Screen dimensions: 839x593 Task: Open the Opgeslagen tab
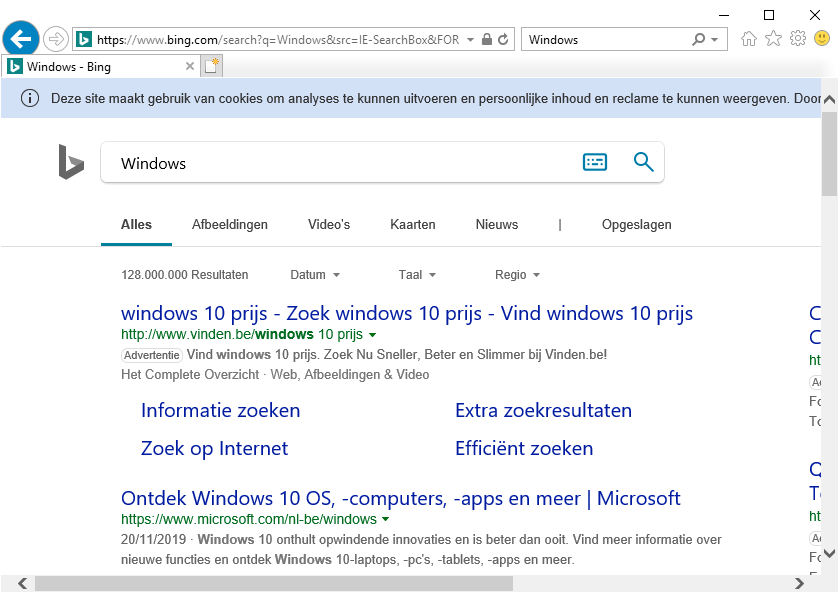636,225
